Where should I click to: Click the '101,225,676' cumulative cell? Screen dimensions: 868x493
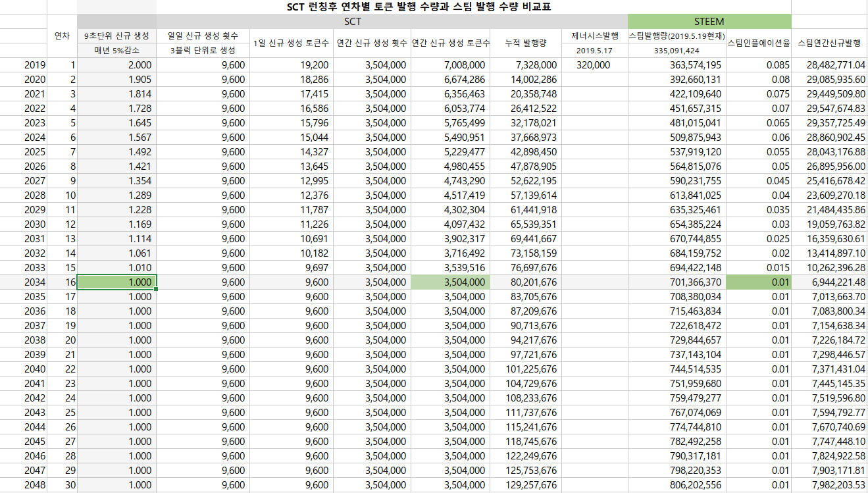click(x=526, y=369)
